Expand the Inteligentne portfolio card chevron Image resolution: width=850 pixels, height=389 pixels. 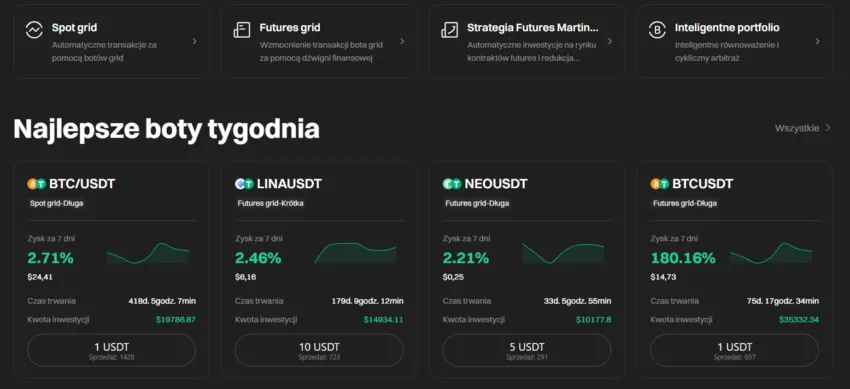[817, 41]
